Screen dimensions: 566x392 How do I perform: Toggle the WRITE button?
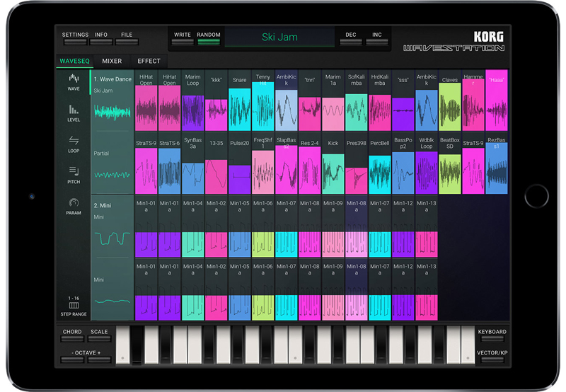(x=183, y=38)
